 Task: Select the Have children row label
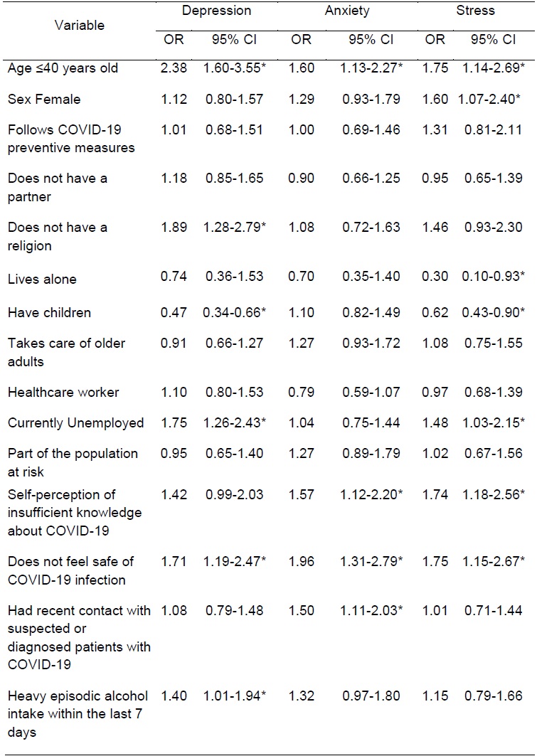click(x=49, y=312)
